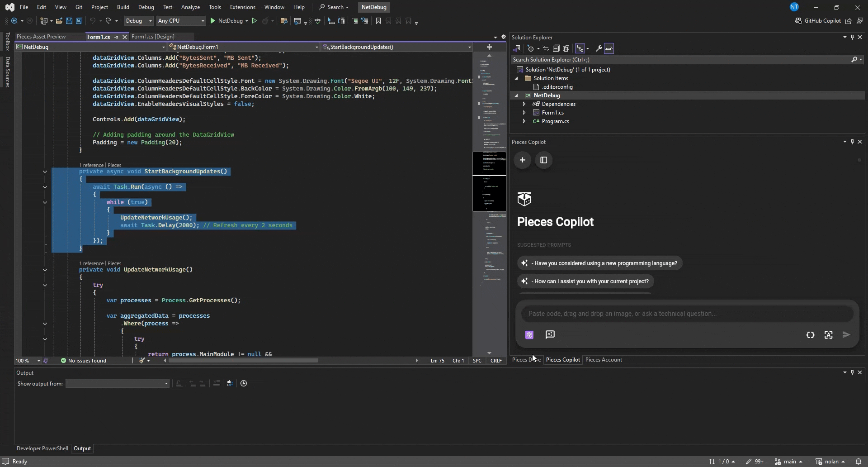Expand the Program.cs tree node

click(524, 121)
